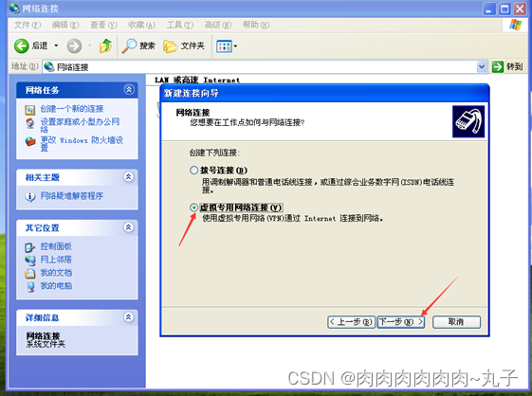Click the green Go (转到) arrow

tap(498, 67)
